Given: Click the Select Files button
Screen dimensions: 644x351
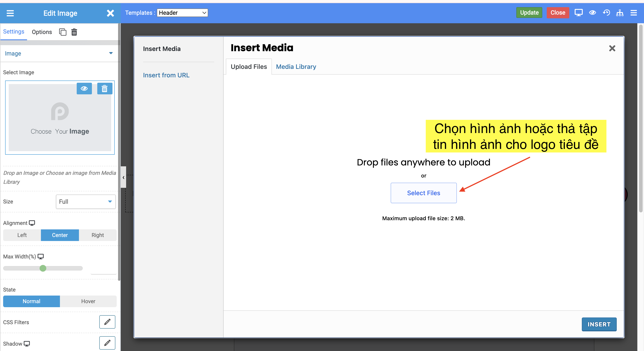Looking at the screenshot, I should (x=424, y=193).
